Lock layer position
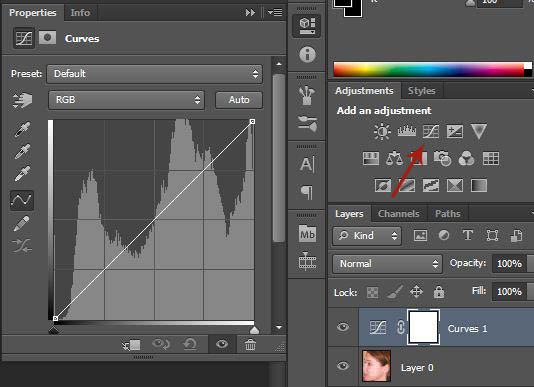Image resolution: width=534 pixels, height=387 pixels. (x=416, y=292)
